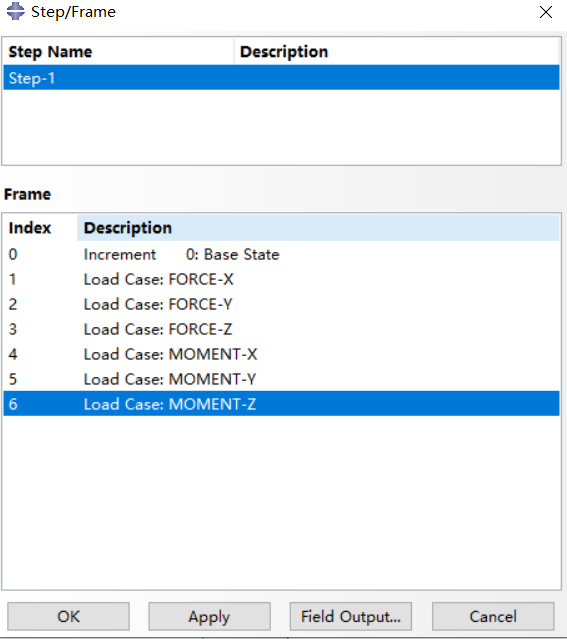The image size is (567, 639).
Task: Select Load Case FORCE-Y frame
Action: [x=281, y=304]
